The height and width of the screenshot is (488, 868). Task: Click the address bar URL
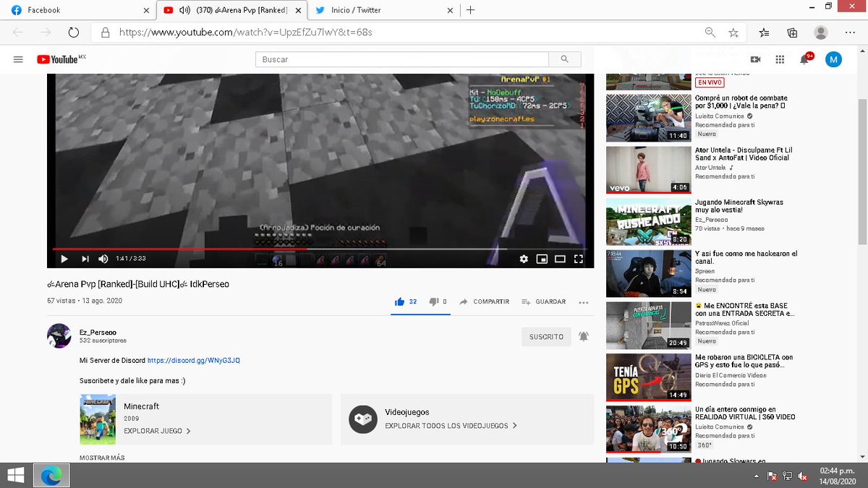pos(246,33)
